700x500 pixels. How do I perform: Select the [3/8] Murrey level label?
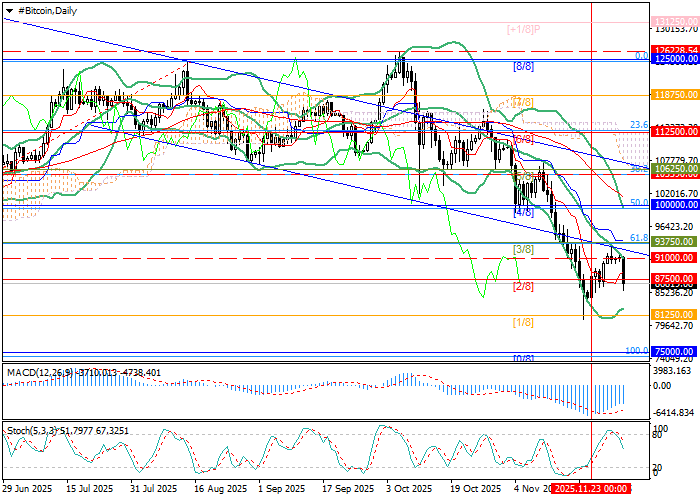[522, 248]
